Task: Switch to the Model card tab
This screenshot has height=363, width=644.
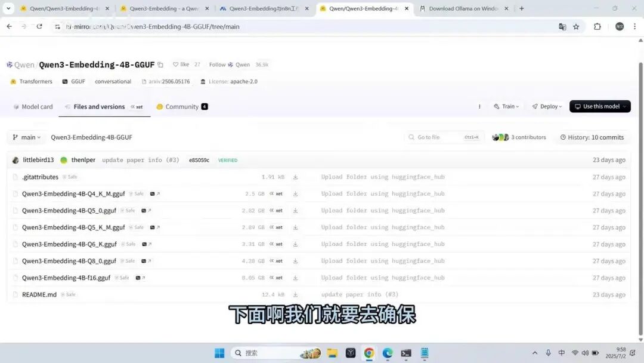Action: tap(33, 106)
